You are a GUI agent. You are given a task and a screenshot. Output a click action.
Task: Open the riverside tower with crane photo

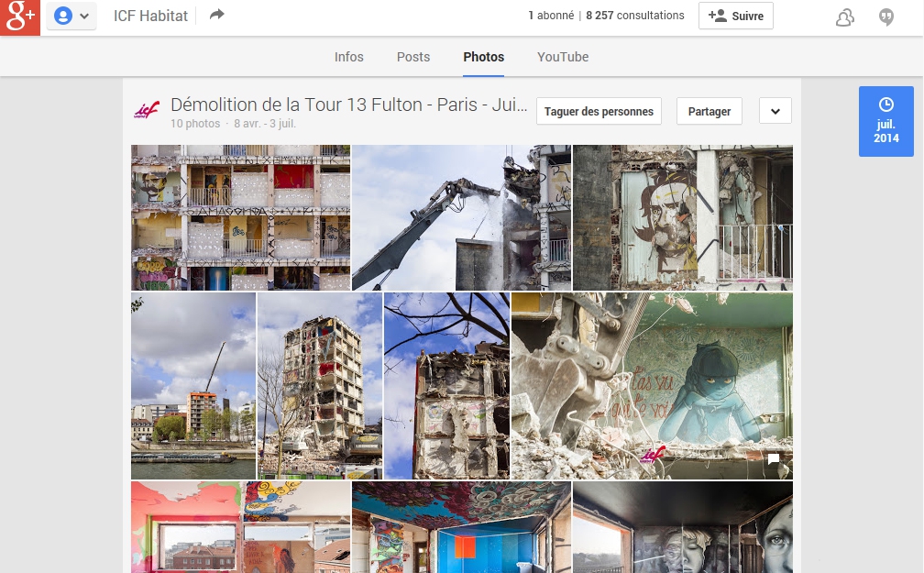[193, 386]
